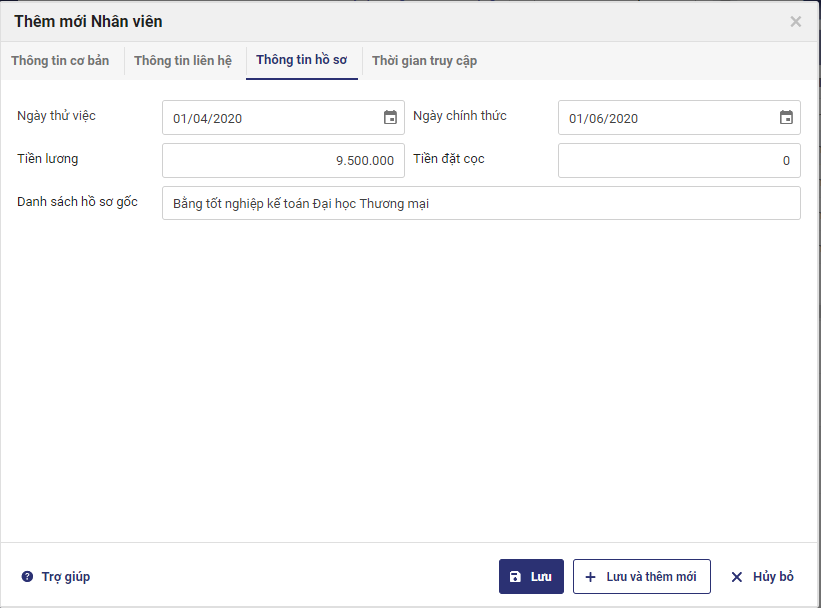
Task: Click the floppy disk save icon
Action: (515, 577)
